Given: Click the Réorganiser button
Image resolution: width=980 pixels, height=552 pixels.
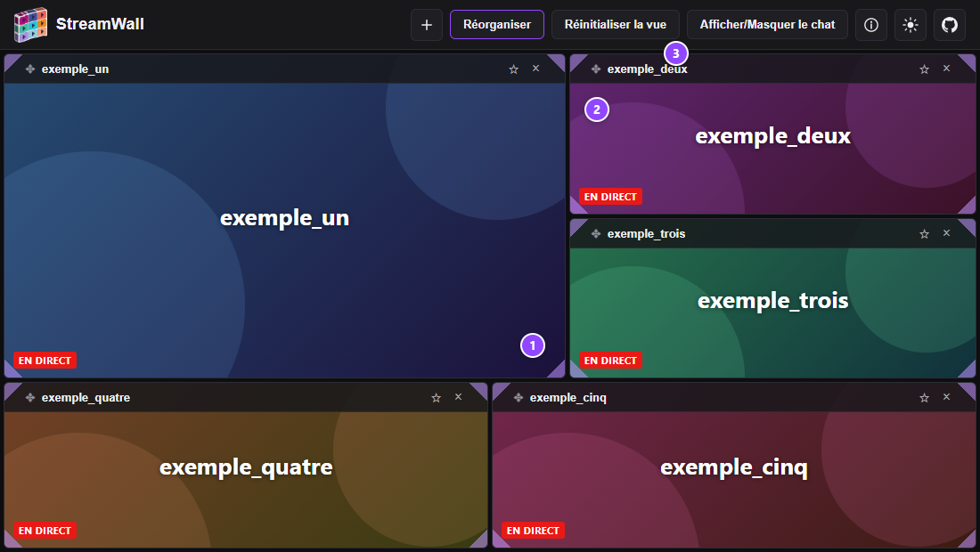Looking at the screenshot, I should point(497,24).
